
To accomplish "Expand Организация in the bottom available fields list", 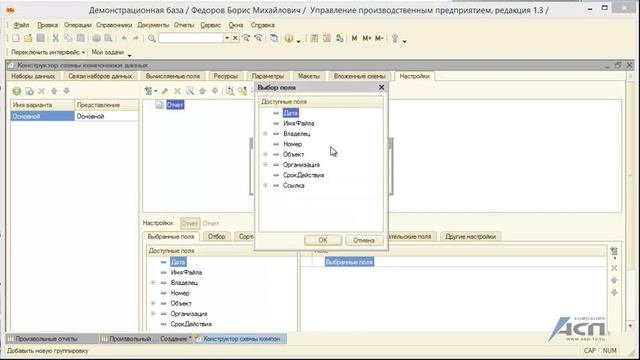I will 153,313.
